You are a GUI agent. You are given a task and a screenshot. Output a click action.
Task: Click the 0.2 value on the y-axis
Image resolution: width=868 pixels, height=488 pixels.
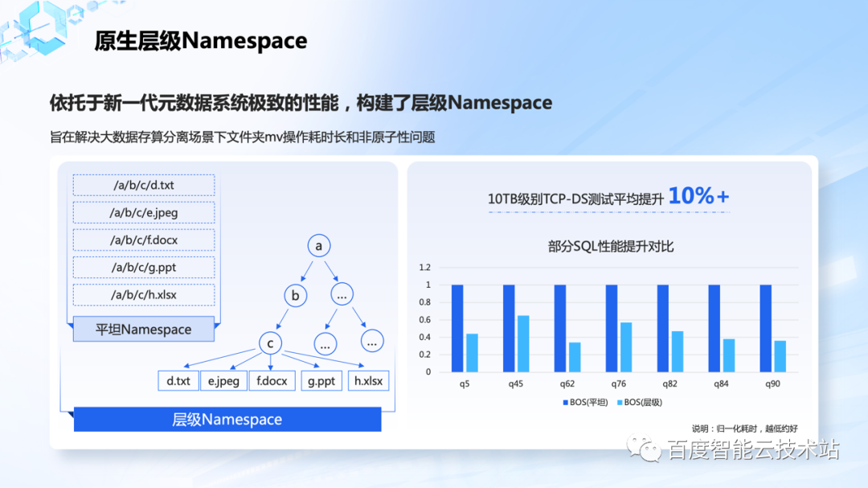pos(424,355)
